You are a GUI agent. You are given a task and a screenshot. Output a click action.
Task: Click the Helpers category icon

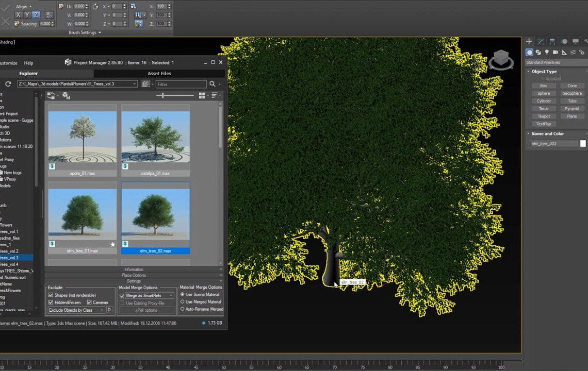click(x=564, y=52)
